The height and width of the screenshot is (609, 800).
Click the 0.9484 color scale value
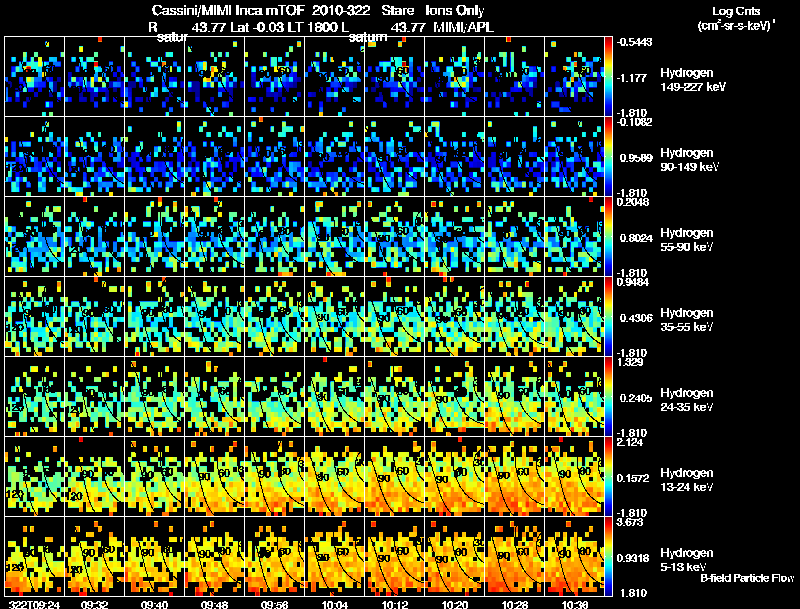[633, 282]
